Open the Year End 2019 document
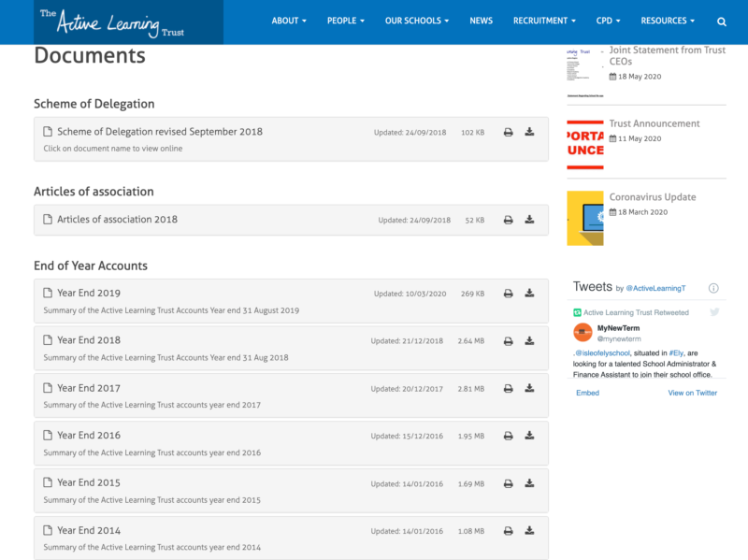The width and height of the screenshot is (748, 560). click(89, 293)
